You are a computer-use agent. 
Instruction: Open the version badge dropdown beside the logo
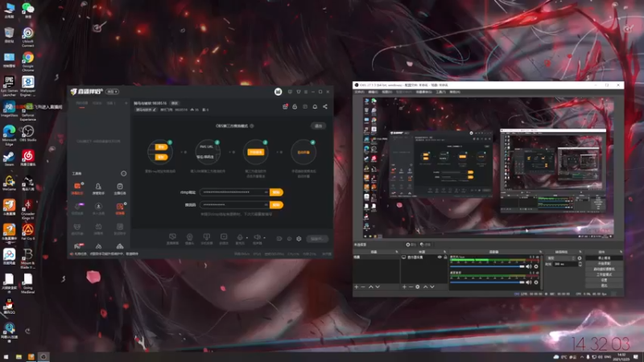112,92
